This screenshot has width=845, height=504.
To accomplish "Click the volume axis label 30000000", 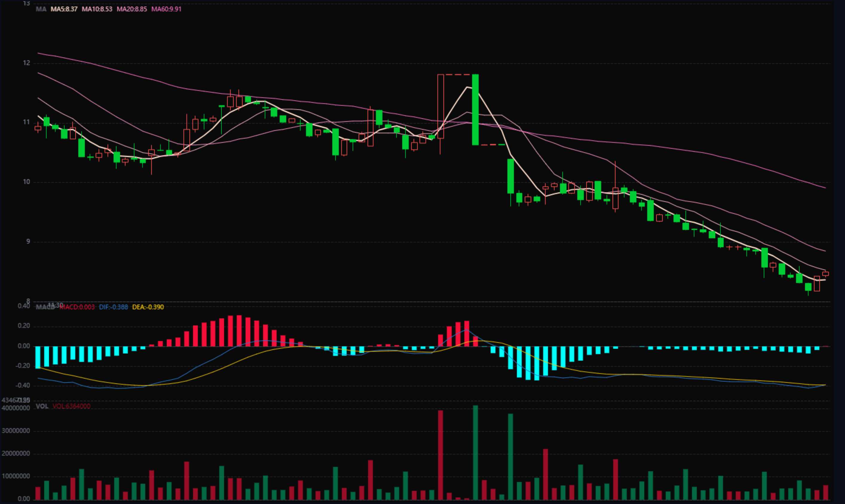I will coord(16,431).
